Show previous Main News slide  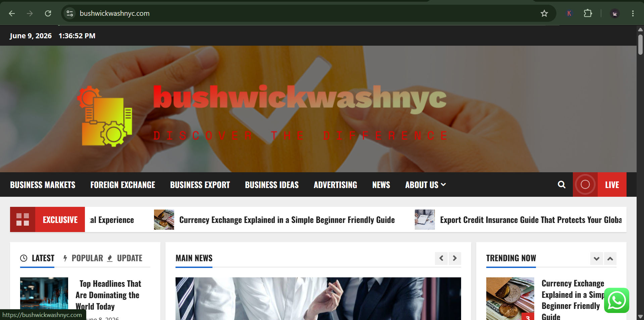pos(441,258)
